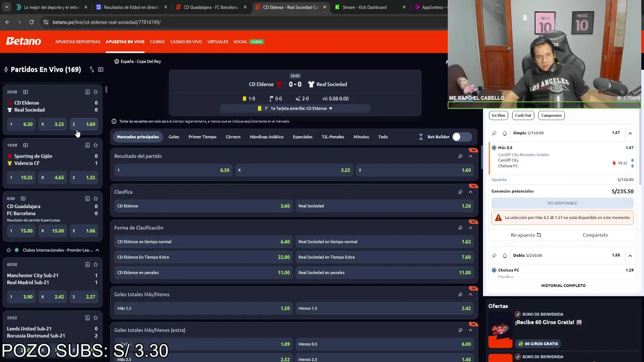
Task: Switch to Stream - Kick Dashboard browser tab
Action: coord(370,7)
